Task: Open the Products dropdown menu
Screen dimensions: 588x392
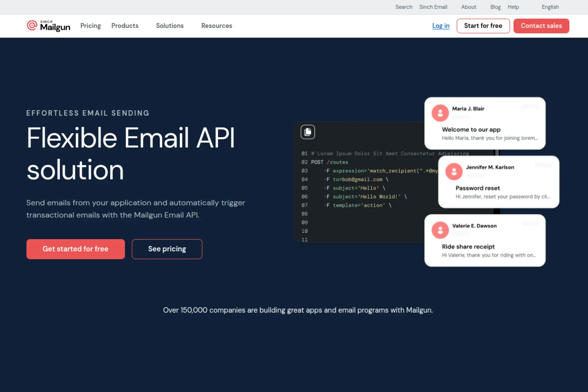Action: 125,26
